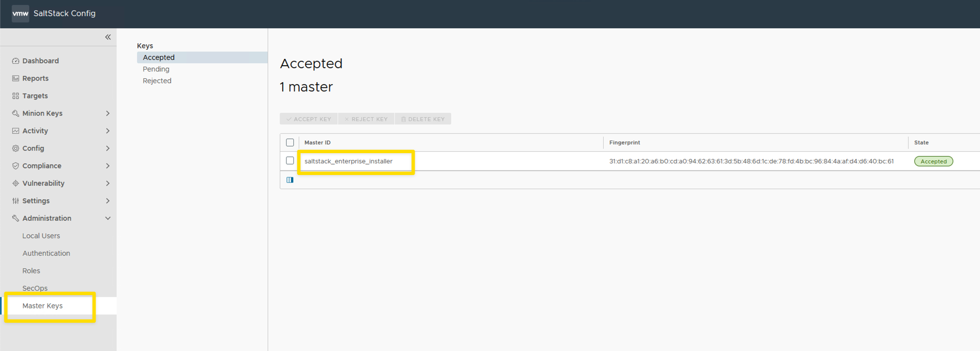Expand the Minion Keys menu chevron
The height and width of the screenshot is (351, 980).
point(108,113)
